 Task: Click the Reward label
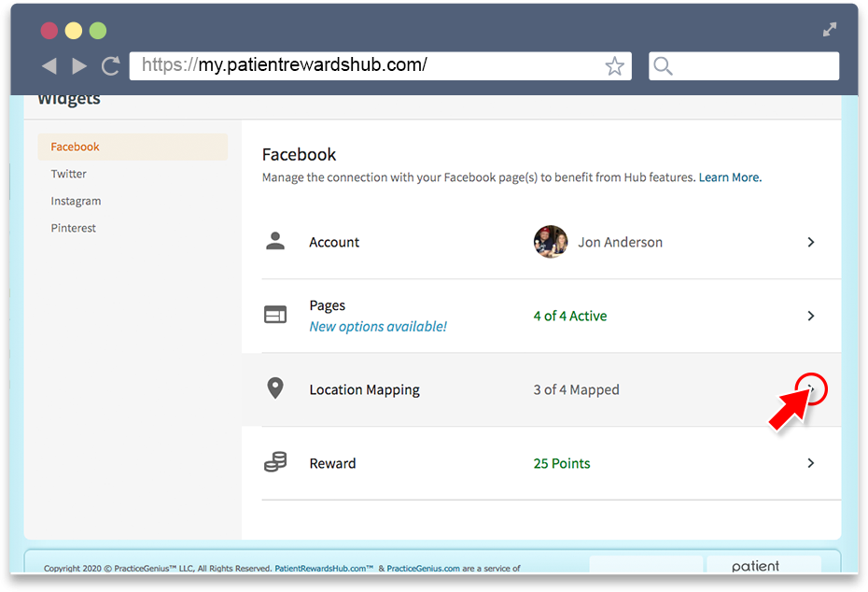332,463
